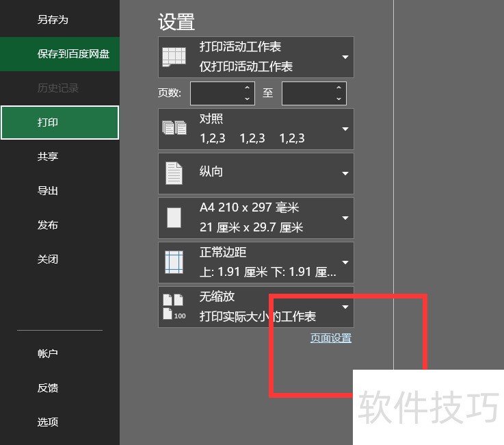This screenshot has height=445, width=504.
Task: Select the 打印 tab in the sidebar
Action: [x=59, y=123]
